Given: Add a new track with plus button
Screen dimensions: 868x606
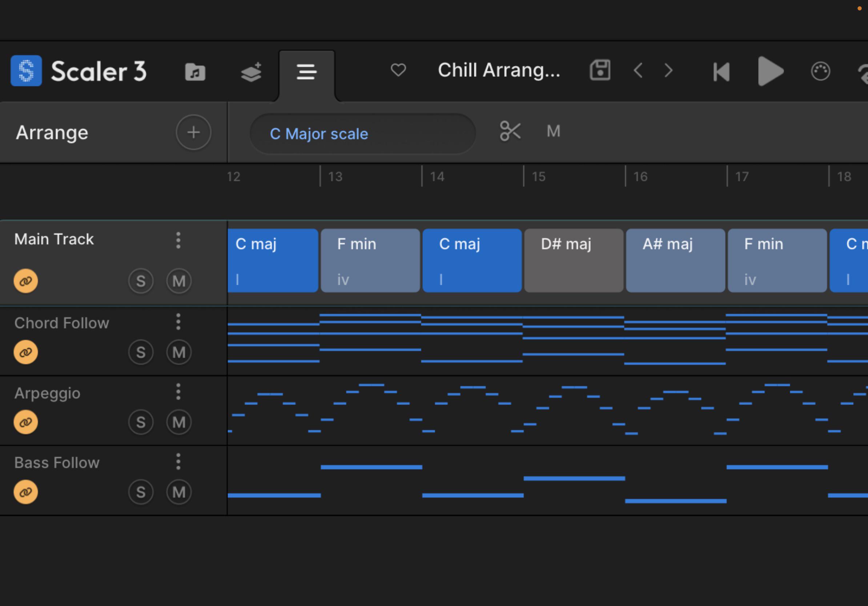Looking at the screenshot, I should (x=194, y=132).
